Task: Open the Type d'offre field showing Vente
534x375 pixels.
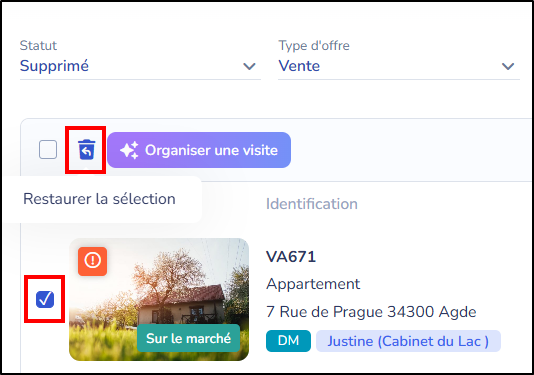Action: [399, 66]
